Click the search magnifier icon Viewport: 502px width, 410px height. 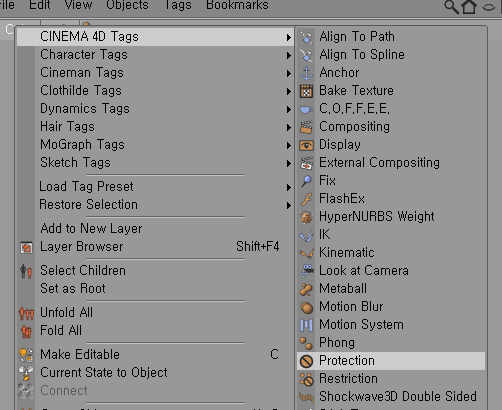(452, 7)
